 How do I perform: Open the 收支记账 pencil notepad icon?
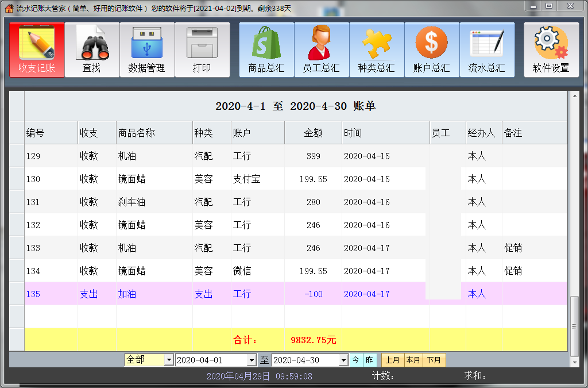37,49
